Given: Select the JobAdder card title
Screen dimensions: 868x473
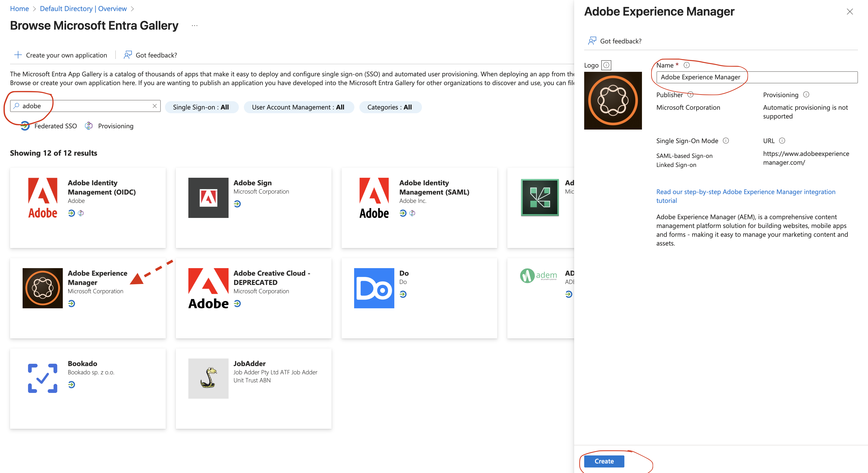Looking at the screenshot, I should [x=249, y=364].
